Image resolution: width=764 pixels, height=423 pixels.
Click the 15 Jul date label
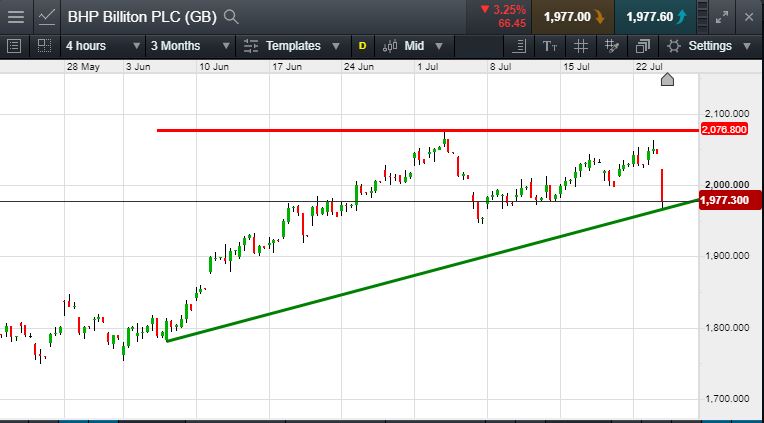[576, 67]
